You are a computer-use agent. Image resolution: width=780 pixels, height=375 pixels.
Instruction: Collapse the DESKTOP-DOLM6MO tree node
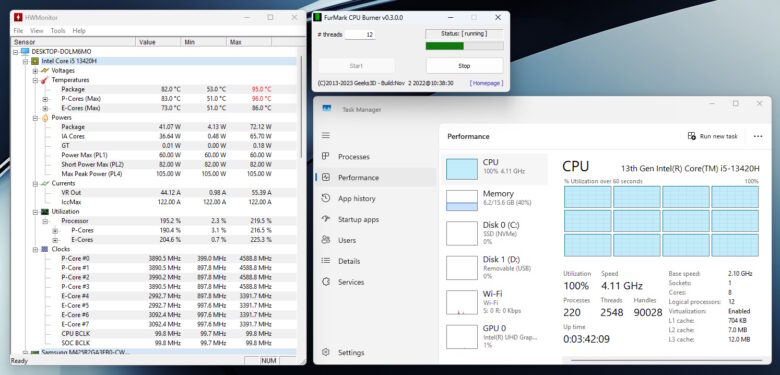pyautogui.click(x=15, y=52)
